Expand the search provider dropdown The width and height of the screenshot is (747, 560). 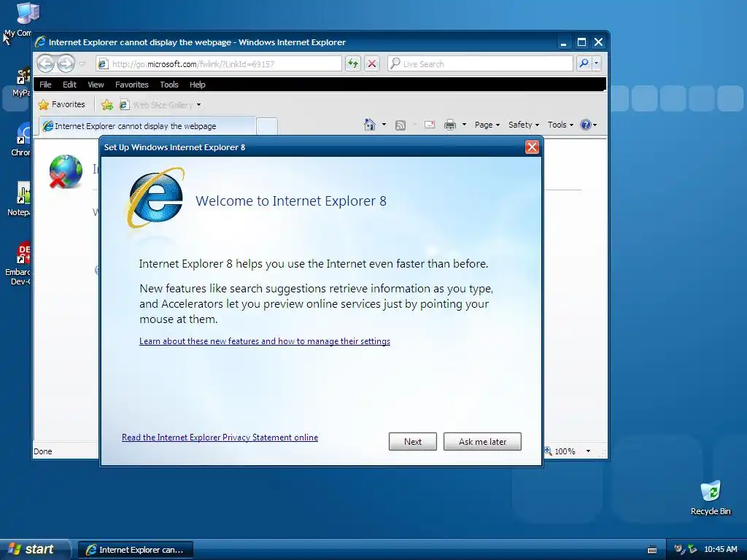(x=596, y=63)
